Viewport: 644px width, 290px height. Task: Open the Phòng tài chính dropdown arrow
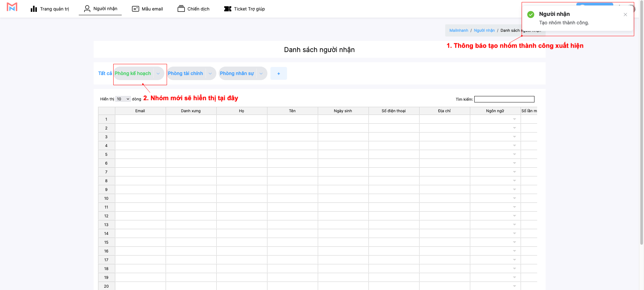[210, 73]
